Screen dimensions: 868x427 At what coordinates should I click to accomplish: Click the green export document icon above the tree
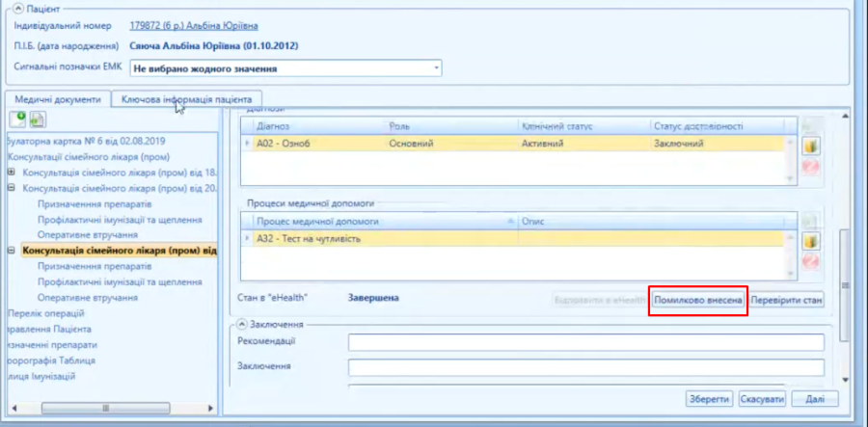[x=38, y=120]
